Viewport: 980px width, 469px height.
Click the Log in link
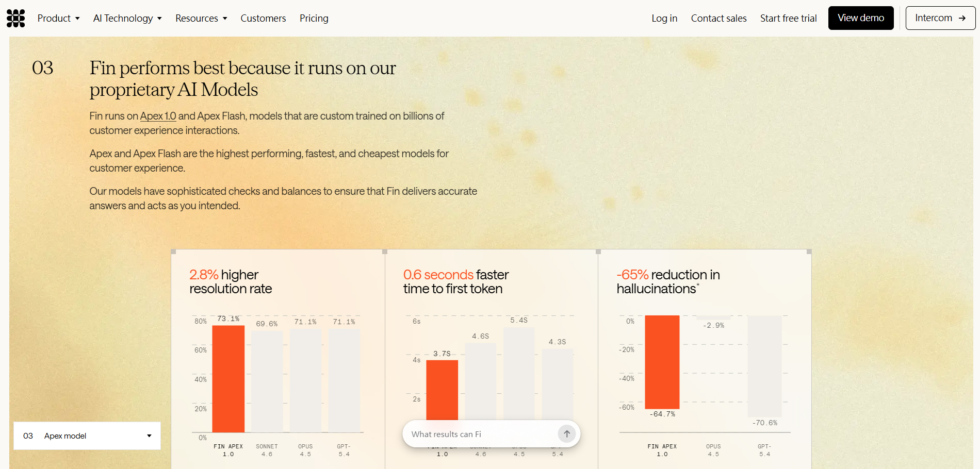tap(664, 18)
